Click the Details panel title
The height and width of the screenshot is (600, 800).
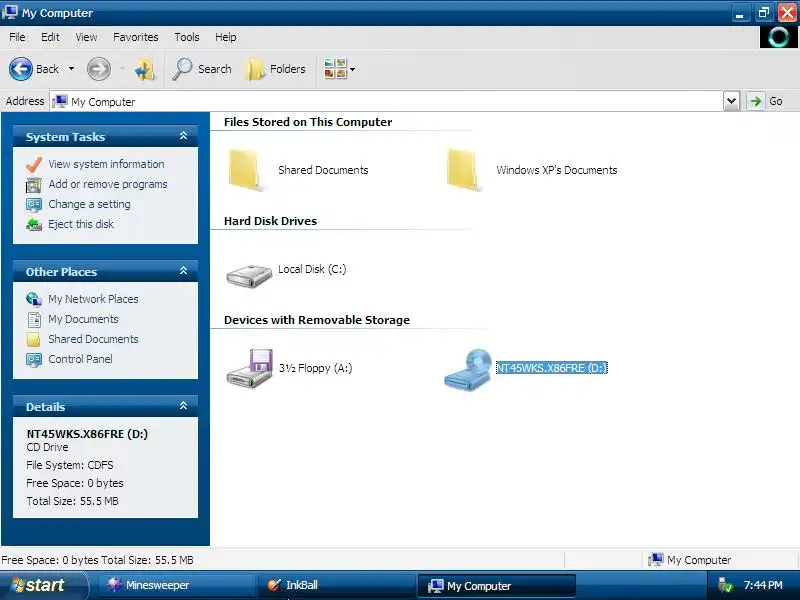[x=45, y=407]
